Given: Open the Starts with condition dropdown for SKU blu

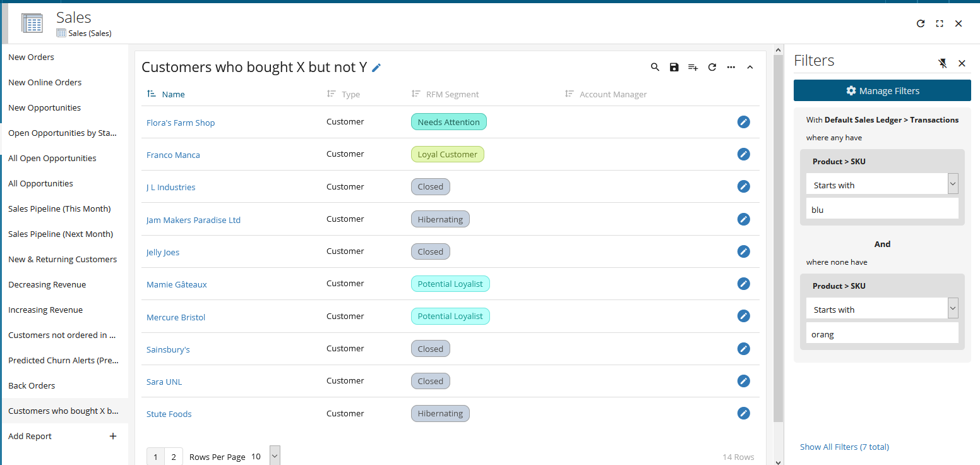Looking at the screenshot, I should tap(953, 183).
